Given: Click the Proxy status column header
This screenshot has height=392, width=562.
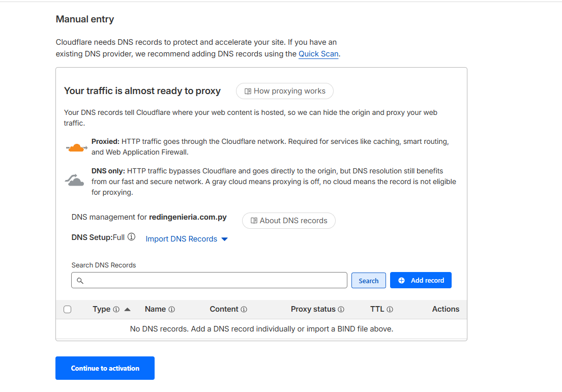Looking at the screenshot, I should 313,309.
